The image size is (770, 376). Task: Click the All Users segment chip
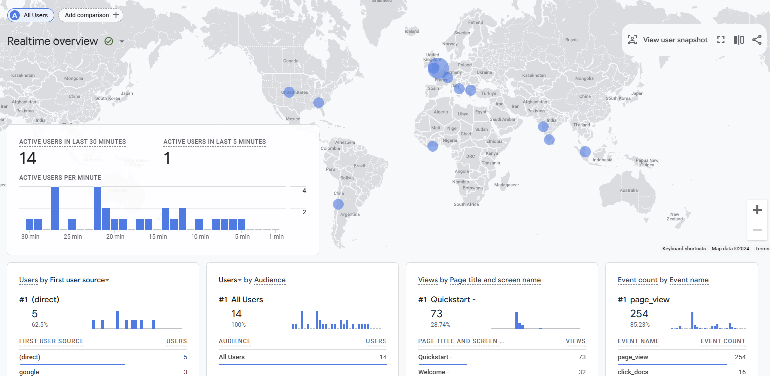coord(30,15)
